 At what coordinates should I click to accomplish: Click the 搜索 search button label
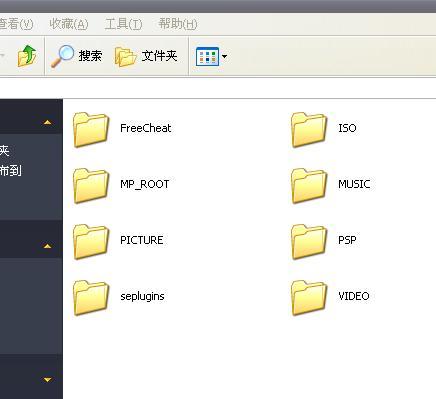pyautogui.click(x=90, y=56)
